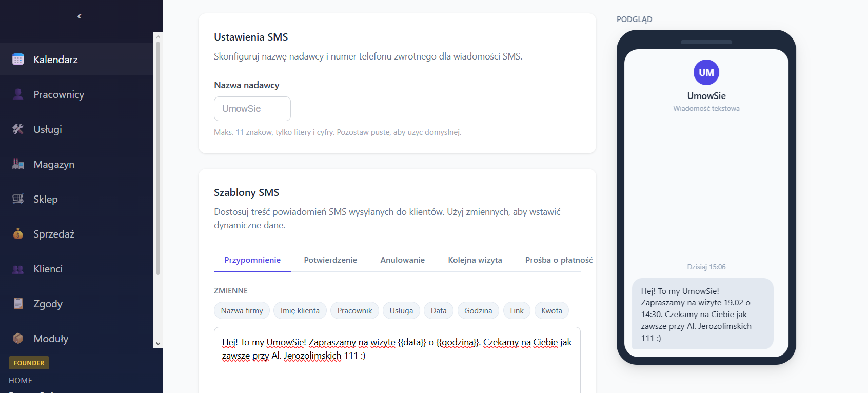This screenshot has width=868, height=393.
Task: Open the Kolejna wizyta tab
Action: (x=475, y=260)
